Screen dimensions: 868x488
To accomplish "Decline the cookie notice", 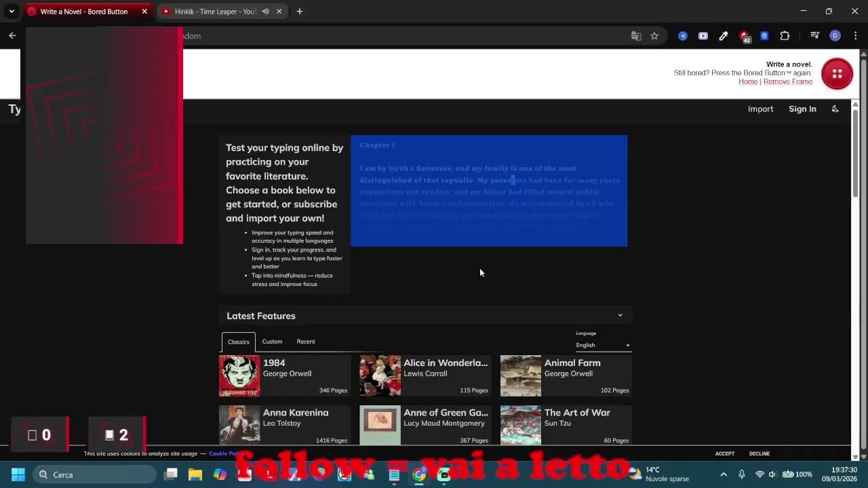I will coord(759,453).
